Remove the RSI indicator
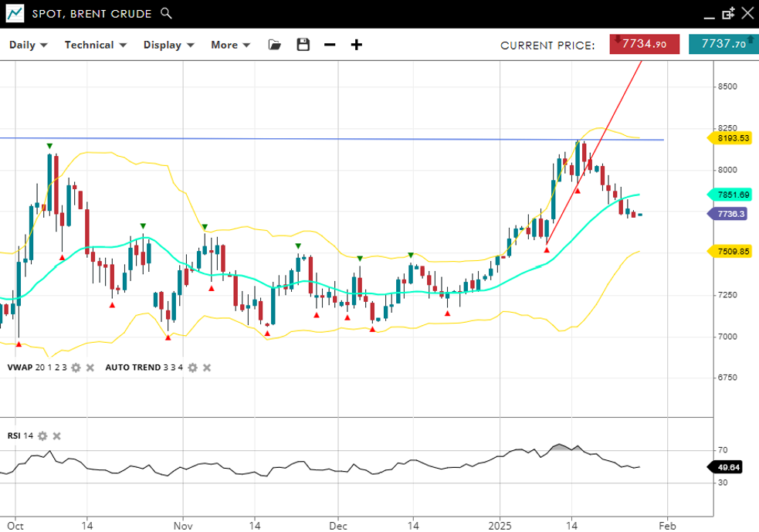Screen dimensions: 759x532 56,436
